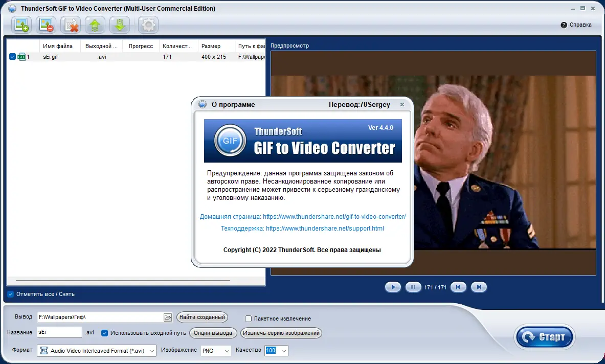Click the sEi.gif file thumbnail icon
Viewport: 605px width, 364px height.
[x=21, y=57]
